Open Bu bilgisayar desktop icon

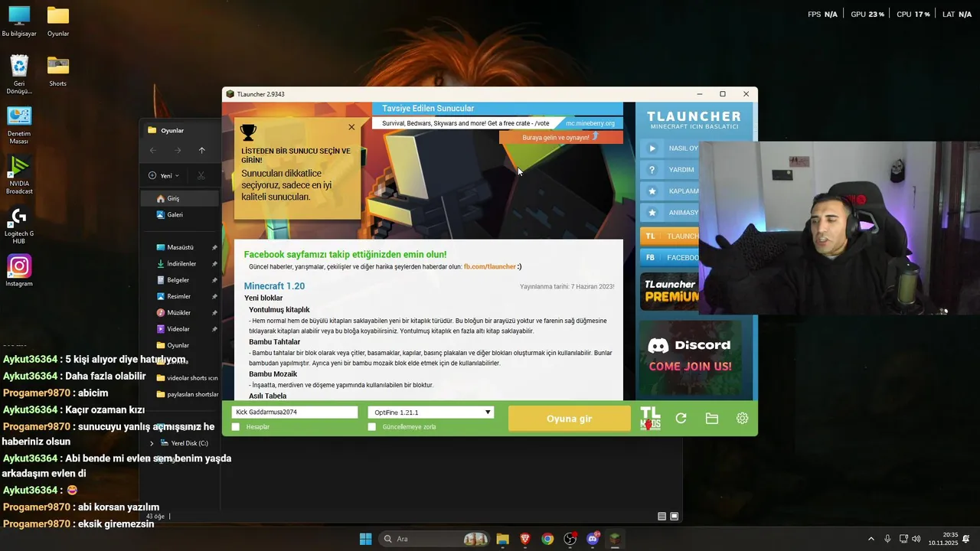click(19, 21)
